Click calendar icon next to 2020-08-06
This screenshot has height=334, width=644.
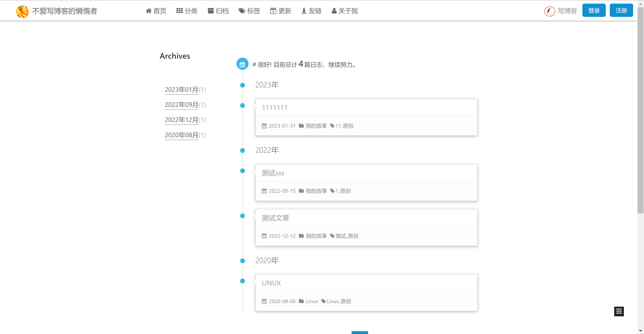(x=264, y=301)
